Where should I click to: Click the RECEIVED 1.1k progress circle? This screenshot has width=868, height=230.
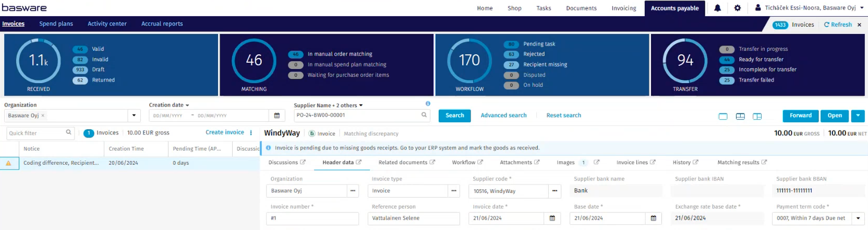coord(39,61)
